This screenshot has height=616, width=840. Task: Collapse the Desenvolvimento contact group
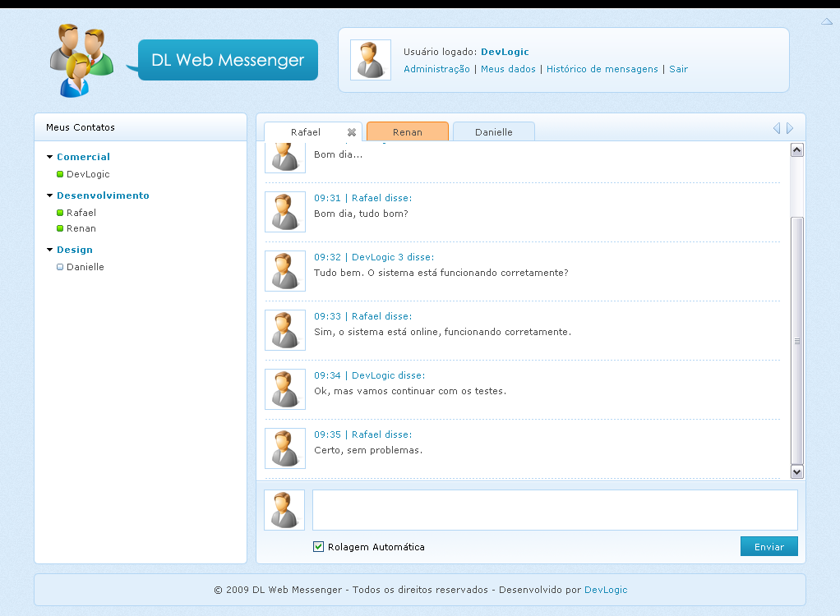(50, 195)
